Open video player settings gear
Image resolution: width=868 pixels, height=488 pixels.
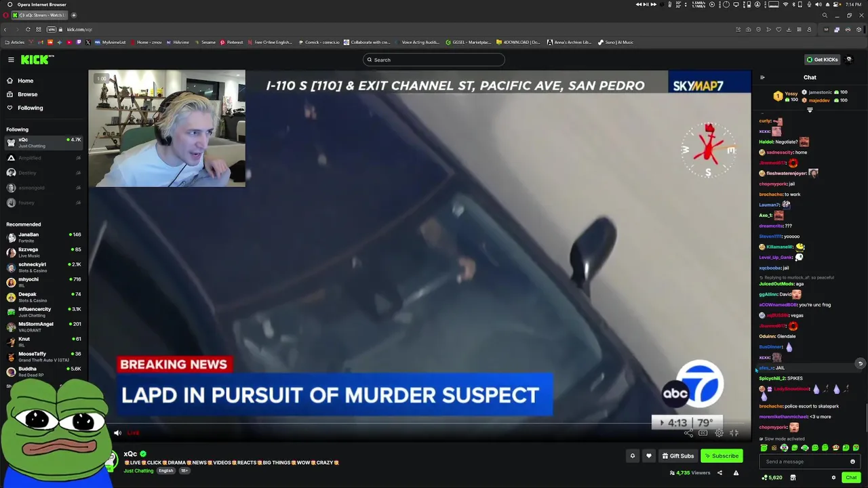pyautogui.click(x=719, y=433)
